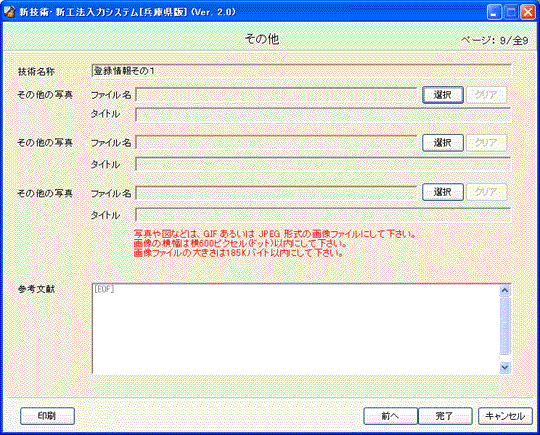Screen dimensions: 540x435
Task: Click second photo's ファイル名 field
Action: [x=276, y=143]
